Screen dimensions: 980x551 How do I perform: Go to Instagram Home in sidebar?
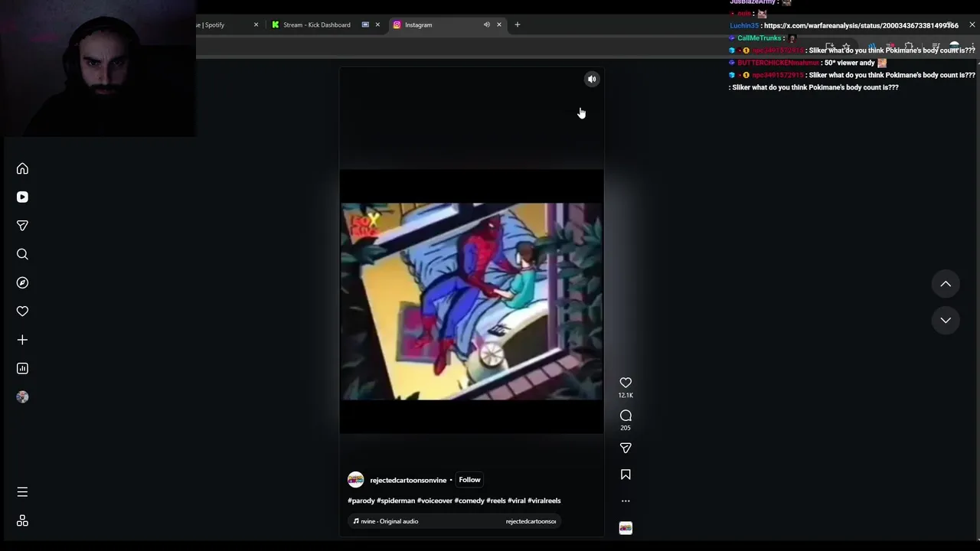22,168
